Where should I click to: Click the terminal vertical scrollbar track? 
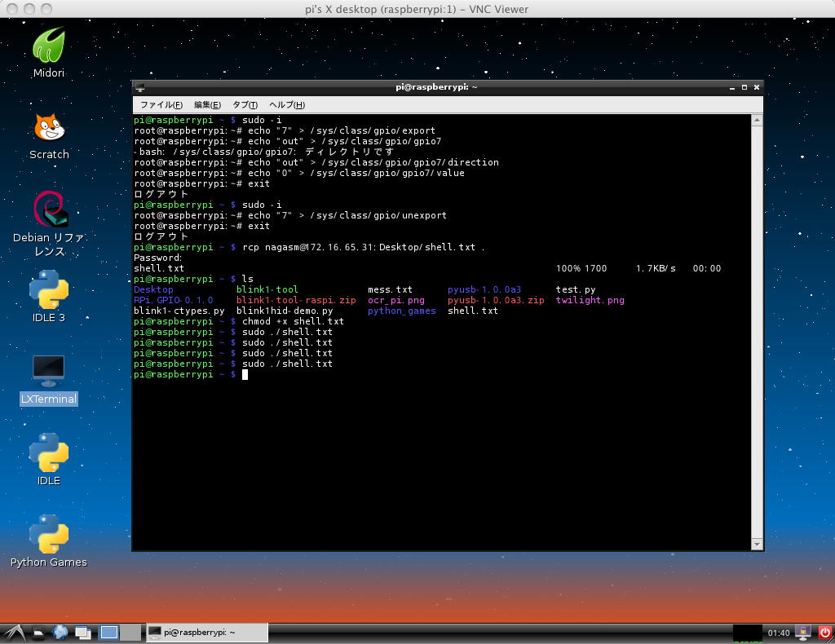pos(757,332)
